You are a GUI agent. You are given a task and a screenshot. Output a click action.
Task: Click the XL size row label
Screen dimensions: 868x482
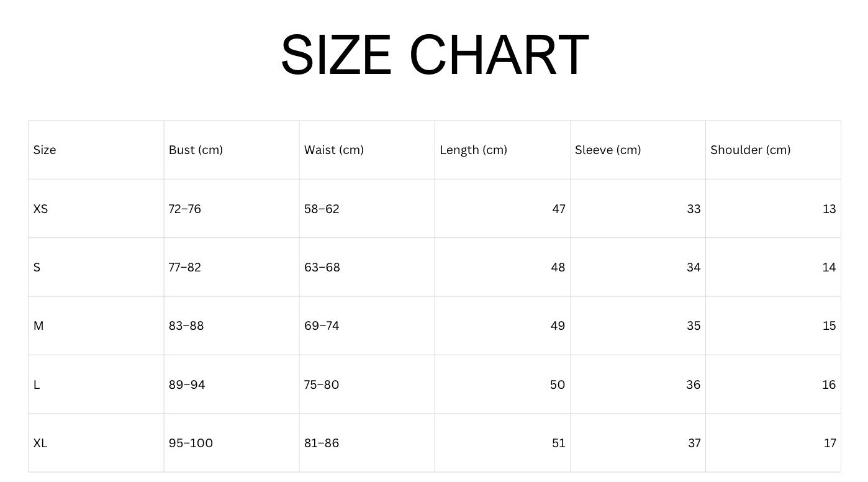40,443
